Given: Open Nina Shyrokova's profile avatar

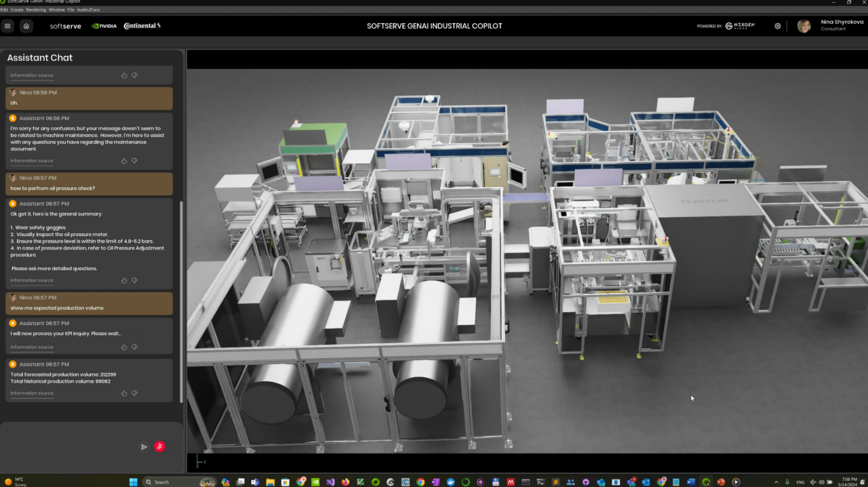Looking at the screenshot, I should (804, 26).
